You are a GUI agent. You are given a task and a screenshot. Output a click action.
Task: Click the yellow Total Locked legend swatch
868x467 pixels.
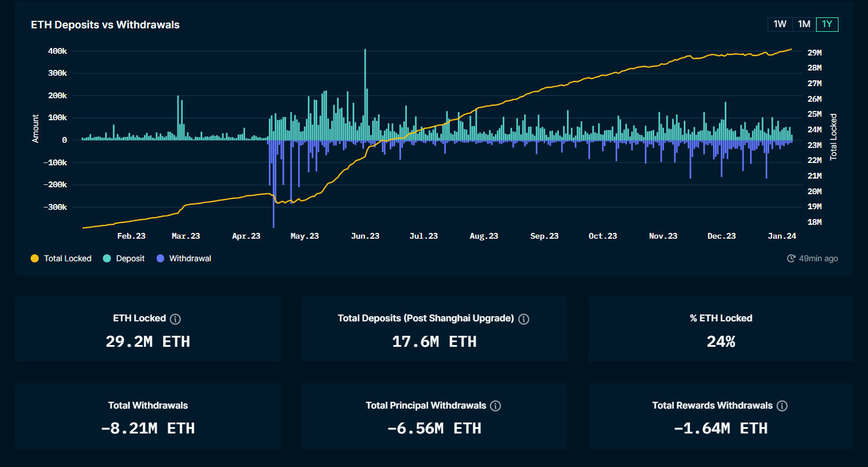[x=35, y=258]
